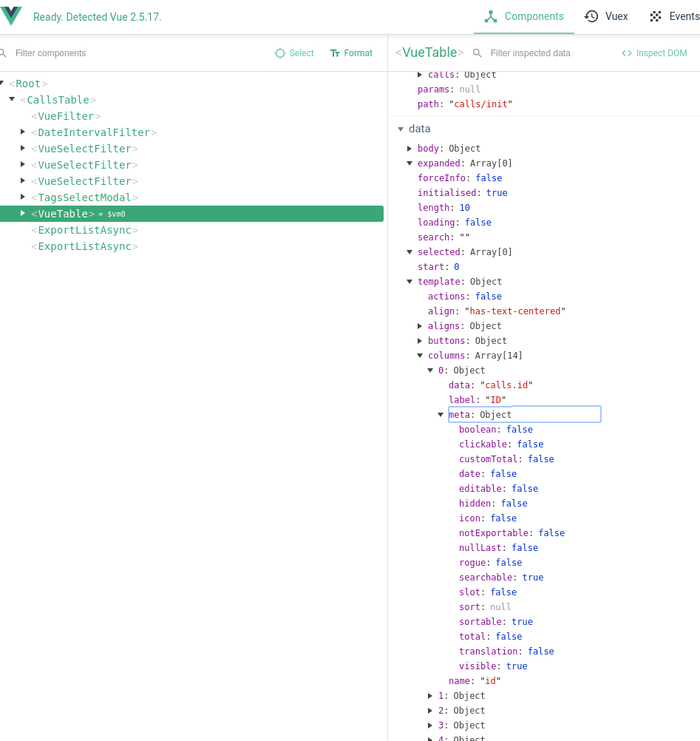Expand the DateIntervalFilter component node
The image size is (700, 741).
click(x=22, y=132)
